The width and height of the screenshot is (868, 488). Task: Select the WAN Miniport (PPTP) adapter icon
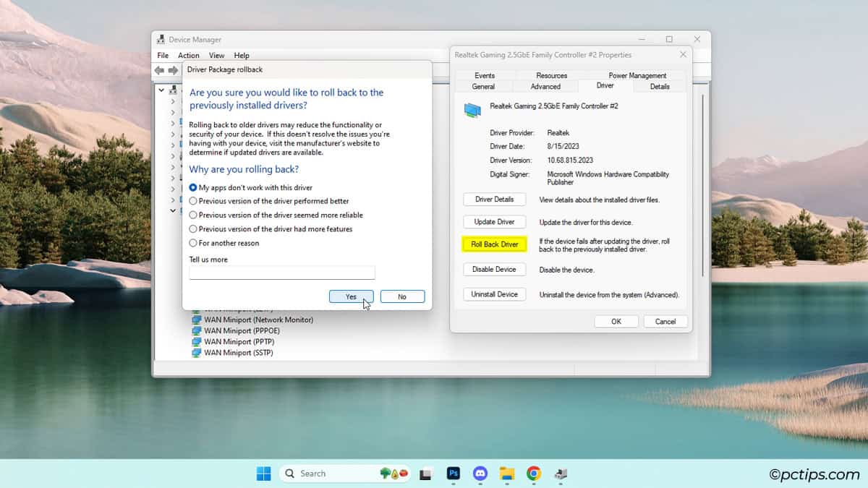click(196, 342)
